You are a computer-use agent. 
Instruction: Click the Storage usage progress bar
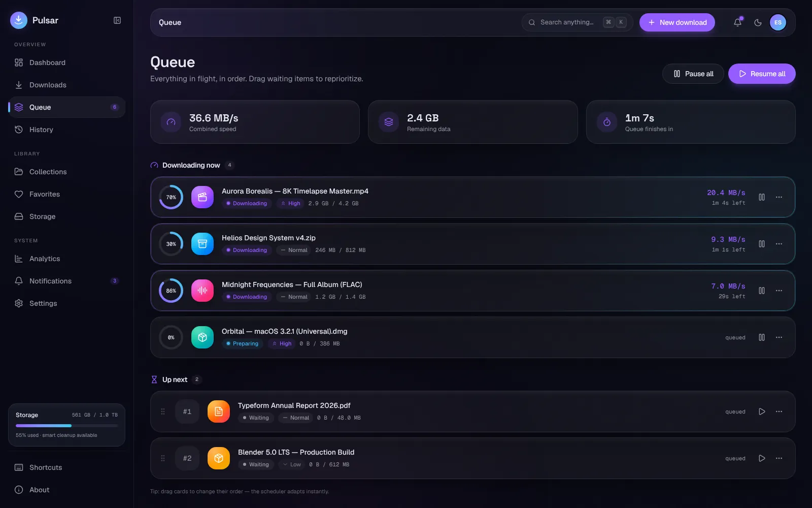[x=66, y=425]
